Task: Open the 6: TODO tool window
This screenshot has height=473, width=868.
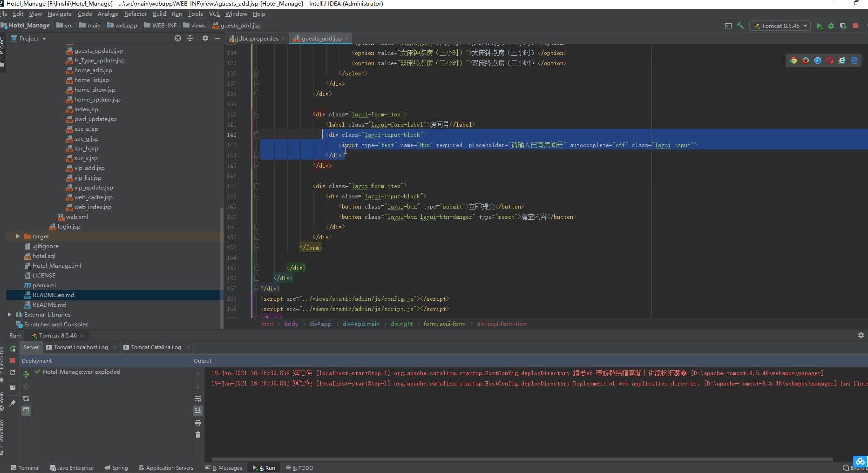Action: click(299, 468)
